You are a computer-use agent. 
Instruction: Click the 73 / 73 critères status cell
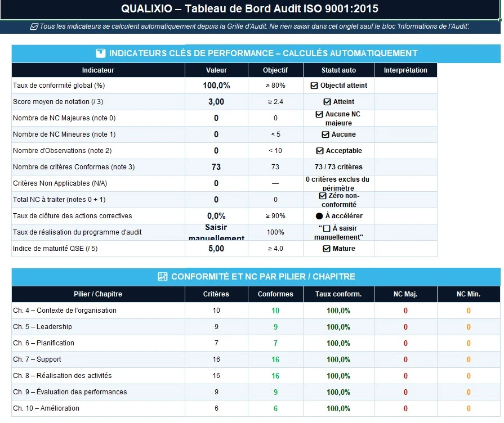coord(338,167)
